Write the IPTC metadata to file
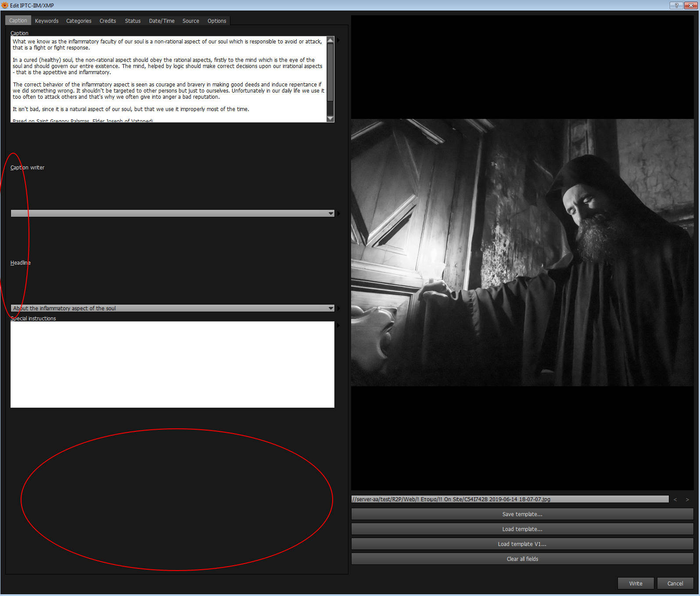The image size is (700, 596). tap(635, 583)
